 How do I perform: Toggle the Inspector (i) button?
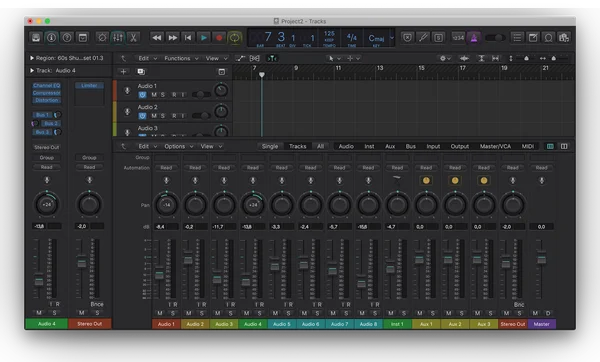pos(51,38)
